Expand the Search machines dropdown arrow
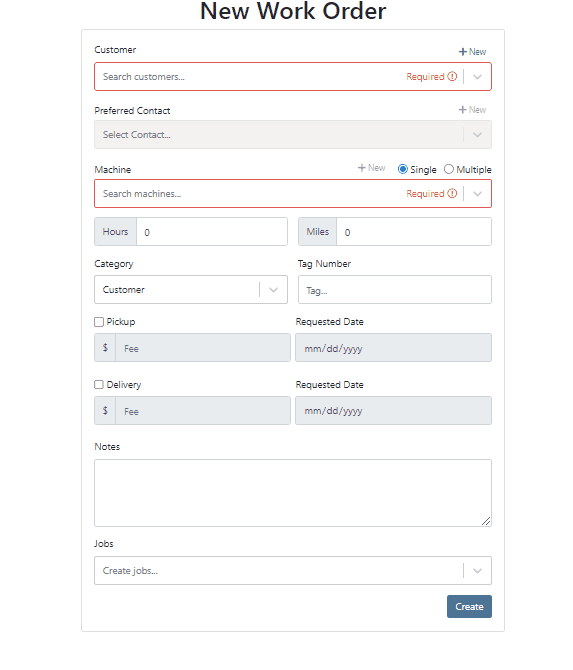This screenshot has width=573, height=670. [478, 194]
